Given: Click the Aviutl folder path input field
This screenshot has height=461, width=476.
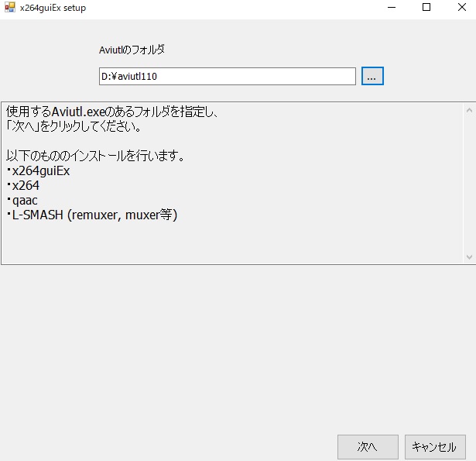Looking at the screenshot, I should click(x=228, y=76).
